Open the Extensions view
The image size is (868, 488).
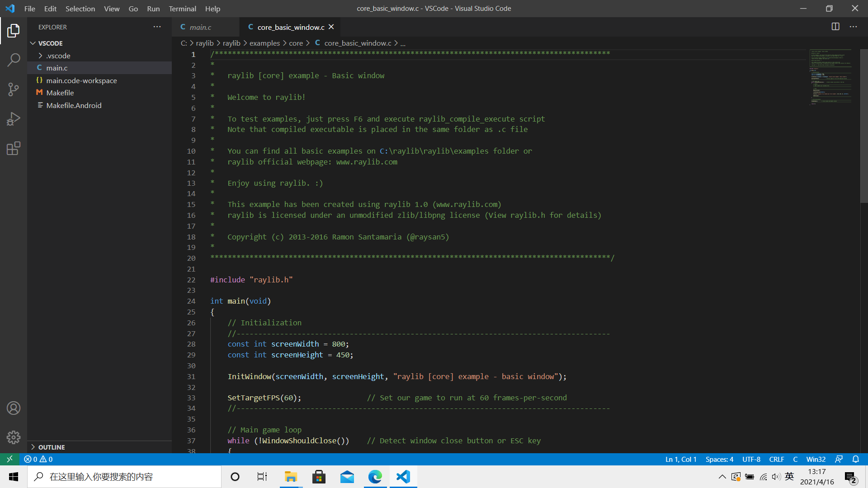pyautogui.click(x=14, y=149)
